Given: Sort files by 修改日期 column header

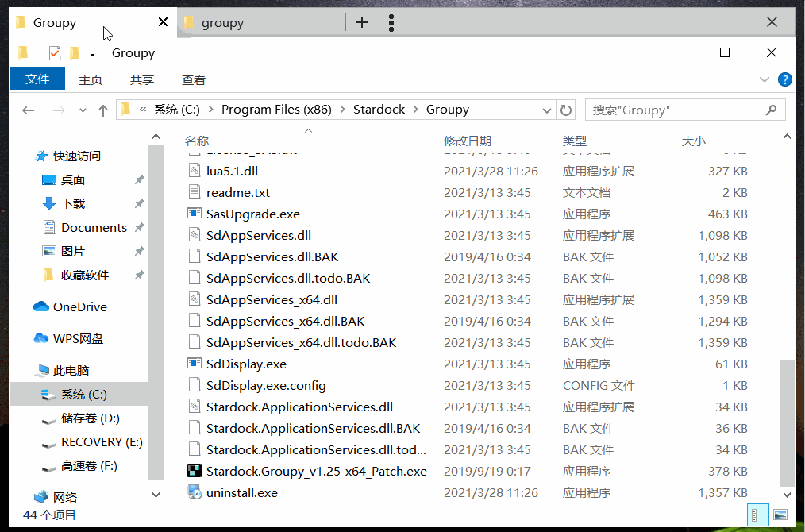Looking at the screenshot, I should (467, 141).
